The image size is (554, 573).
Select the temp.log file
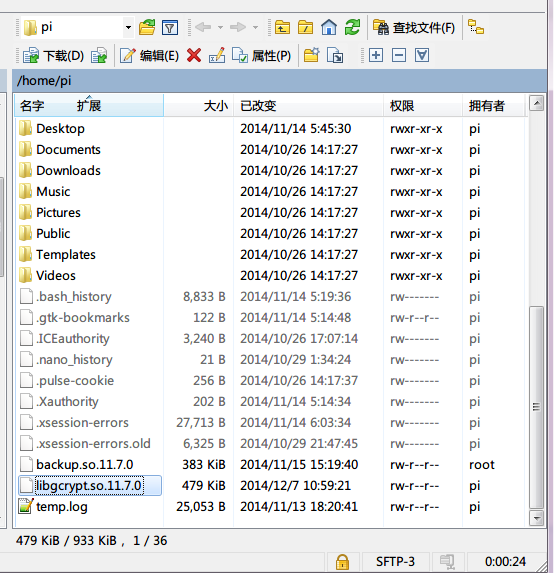(62, 507)
